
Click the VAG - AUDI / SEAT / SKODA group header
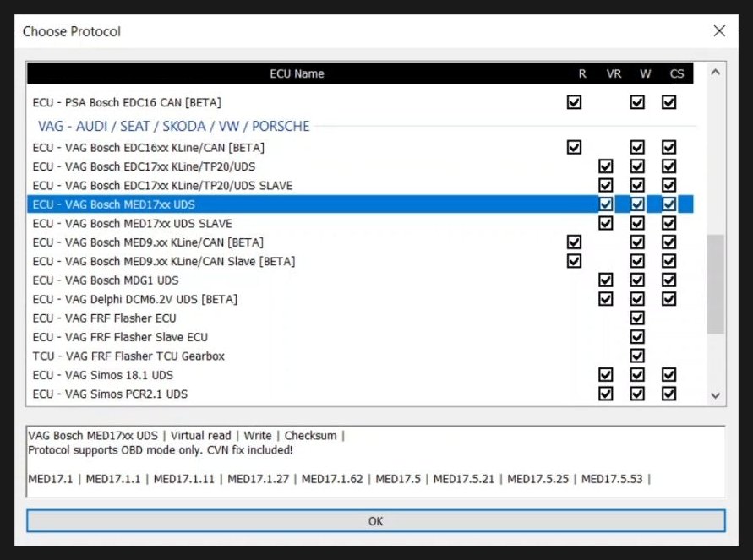[174, 126]
